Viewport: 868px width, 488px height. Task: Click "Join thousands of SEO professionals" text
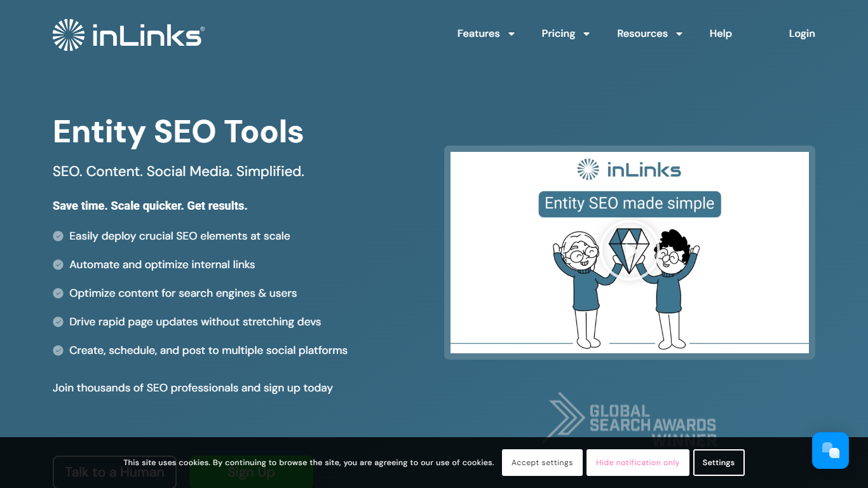[147, 388]
